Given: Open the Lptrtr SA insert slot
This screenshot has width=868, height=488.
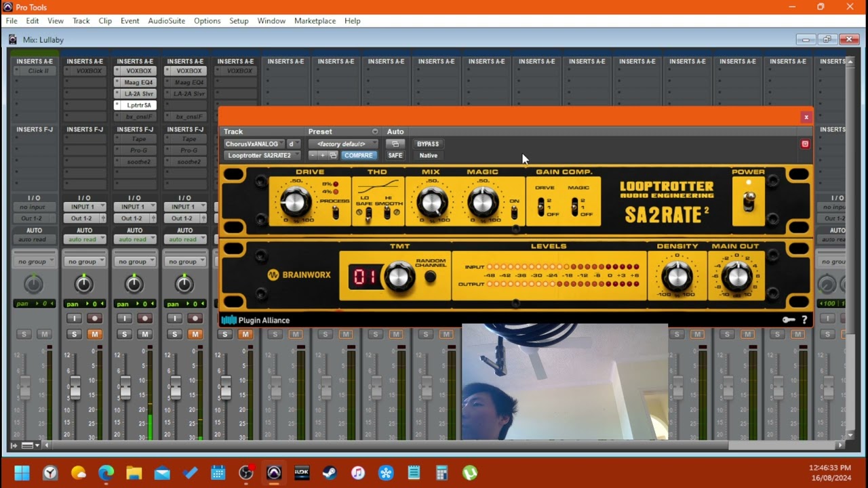Looking at the screenshot, I should tap(135, 105).
